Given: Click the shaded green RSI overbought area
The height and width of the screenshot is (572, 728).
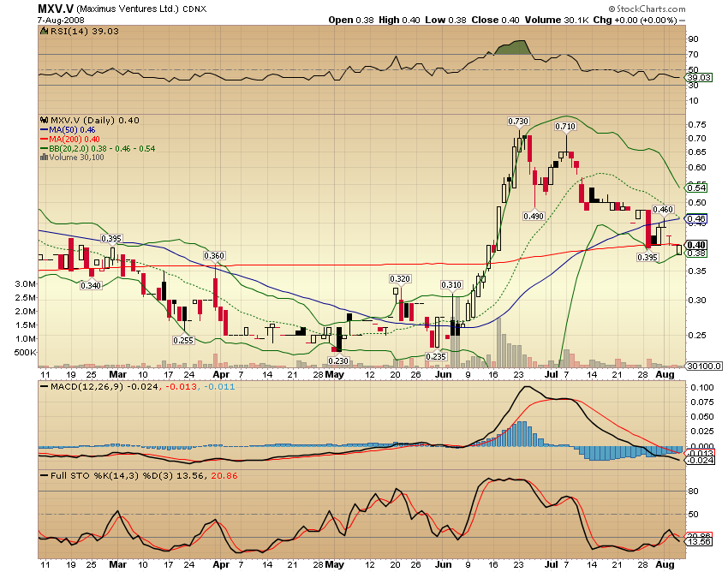Looking at the screenshot, I should tap(514, 48).
